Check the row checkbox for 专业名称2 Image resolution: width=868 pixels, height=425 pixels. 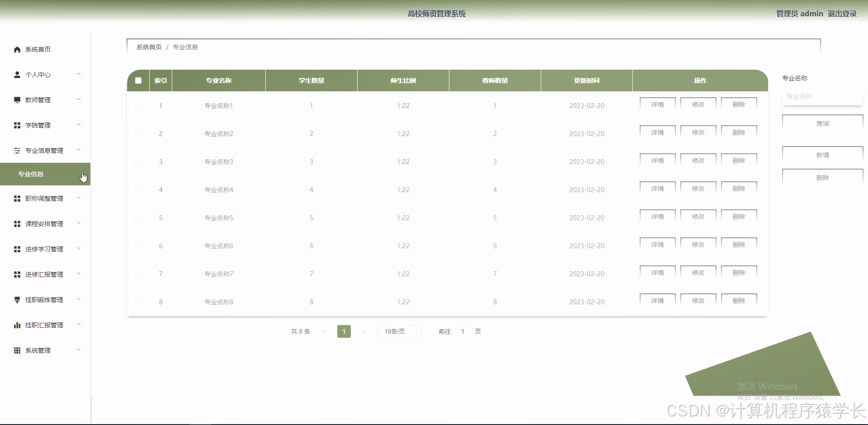138,134
